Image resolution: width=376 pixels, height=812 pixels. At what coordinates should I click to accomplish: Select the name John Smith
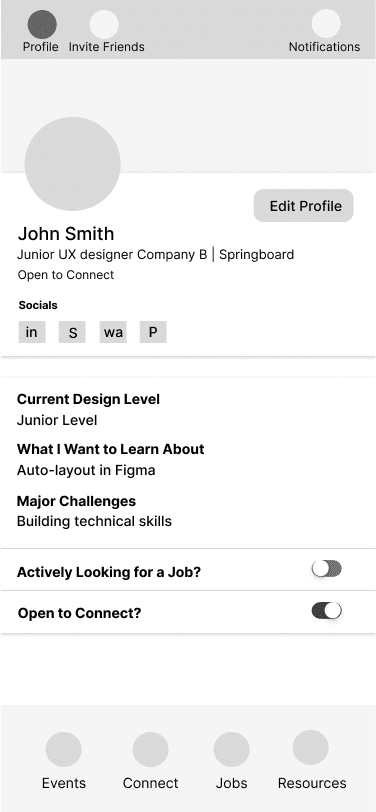click(x=66, y=234)
